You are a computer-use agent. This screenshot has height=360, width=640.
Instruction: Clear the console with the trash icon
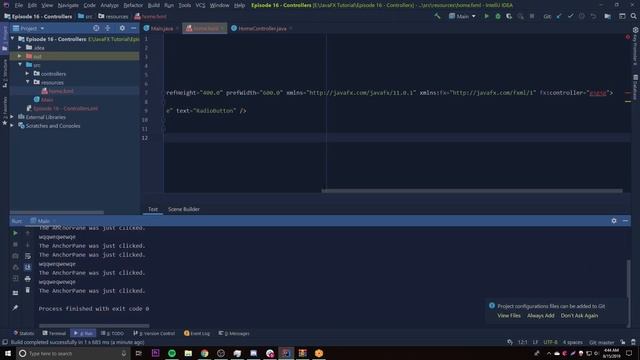click(x=28, y=290)
